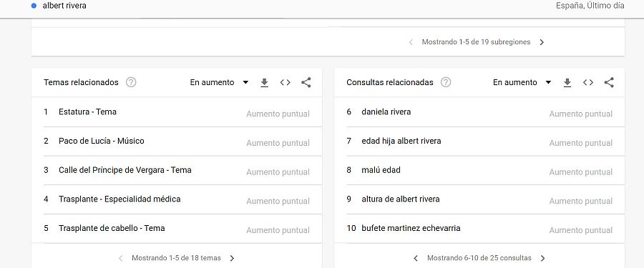This screenshot has height=268, width=644.
Task: Click Aumento puntual beside daniela rivera
Action: point(581,114)
